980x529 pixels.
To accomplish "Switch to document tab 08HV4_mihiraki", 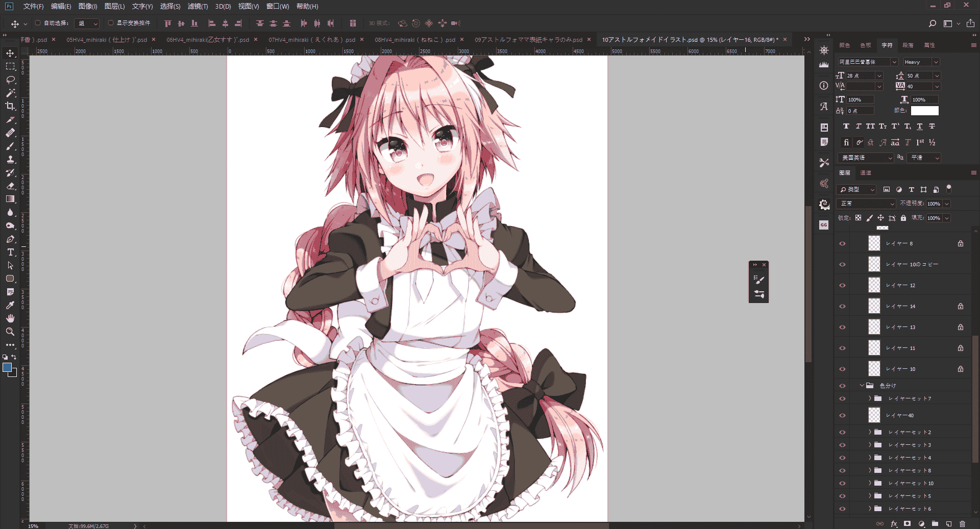I will [415, 40].
